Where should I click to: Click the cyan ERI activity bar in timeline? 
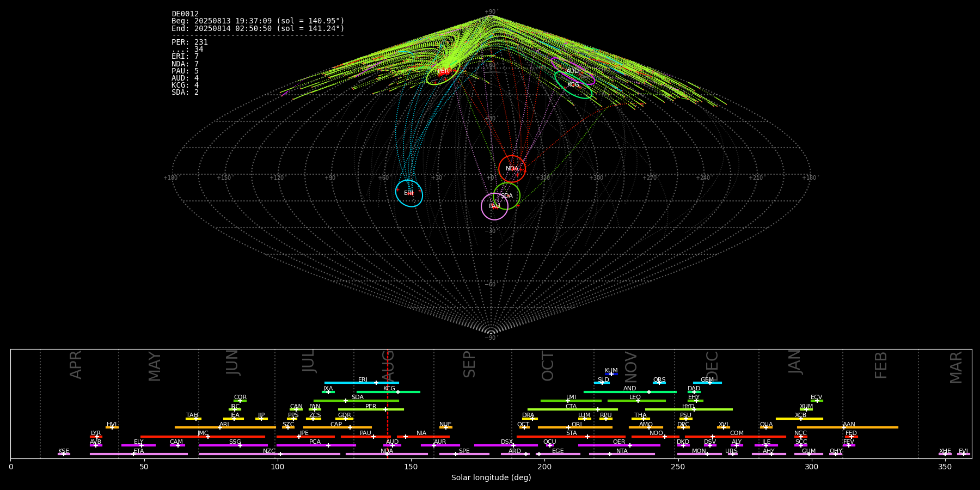[362, 383]
